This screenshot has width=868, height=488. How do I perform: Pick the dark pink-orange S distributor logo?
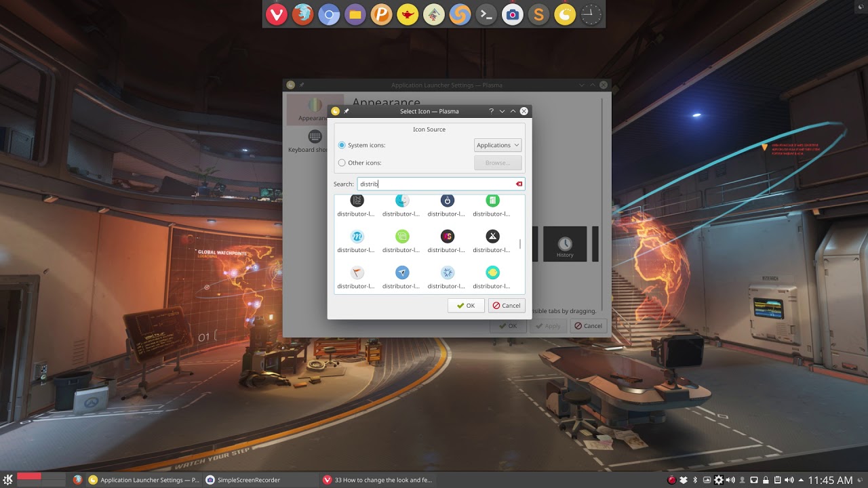point(448,236)
